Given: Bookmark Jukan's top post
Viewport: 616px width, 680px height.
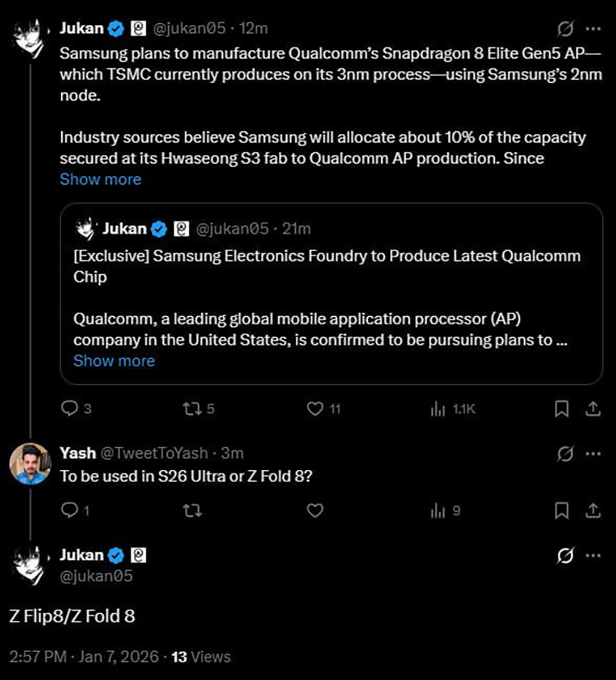Looking at the screenshot, I should click(562, 409).
